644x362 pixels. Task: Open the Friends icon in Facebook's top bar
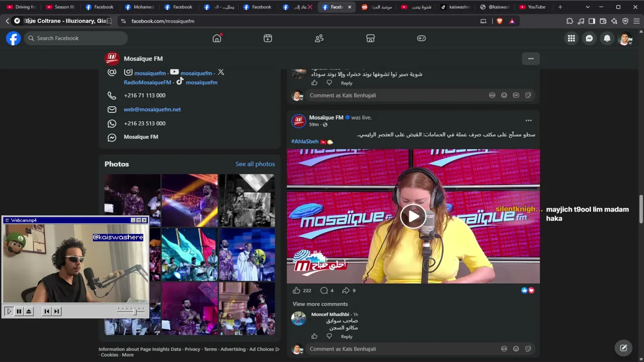tap(319, 38)
